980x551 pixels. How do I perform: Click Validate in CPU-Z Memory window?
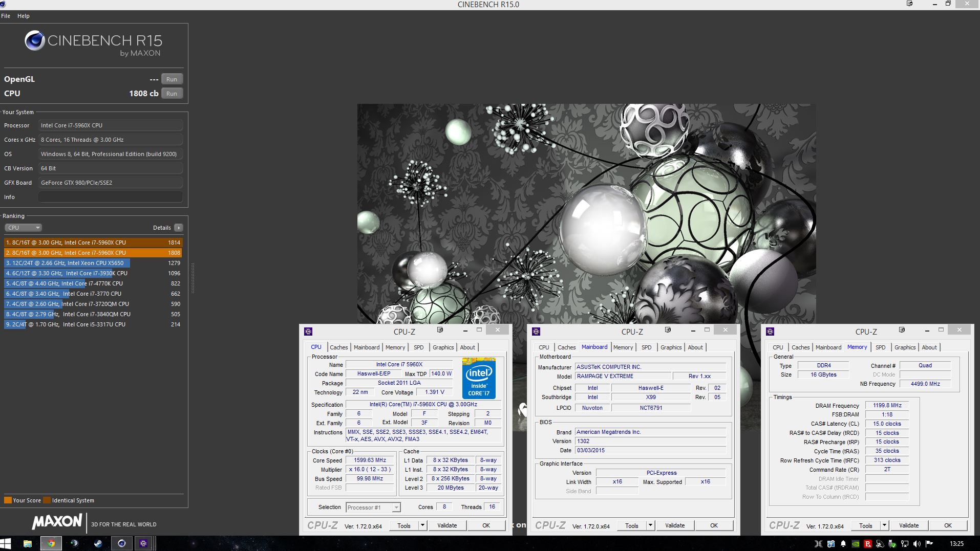[909, 525]
